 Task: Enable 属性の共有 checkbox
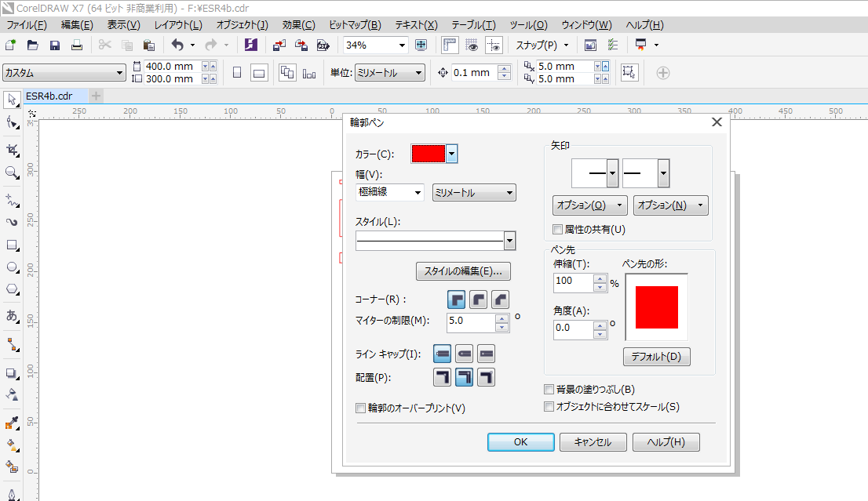coord(558,230)
